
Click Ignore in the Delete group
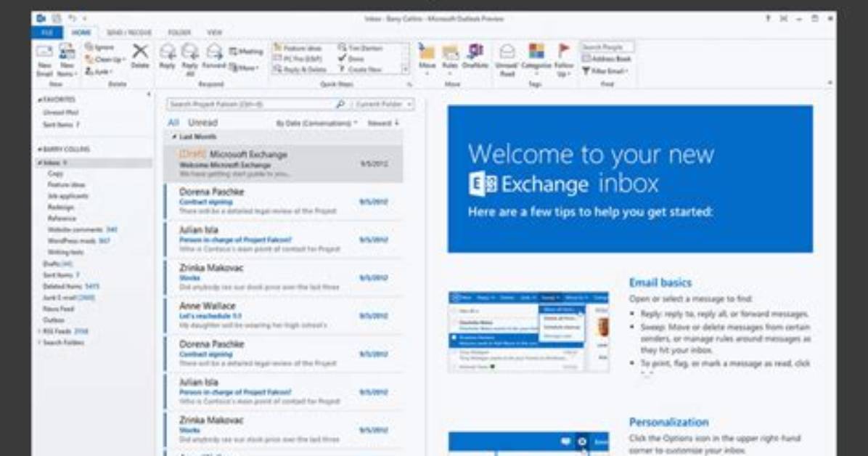(x=100, y=48)
